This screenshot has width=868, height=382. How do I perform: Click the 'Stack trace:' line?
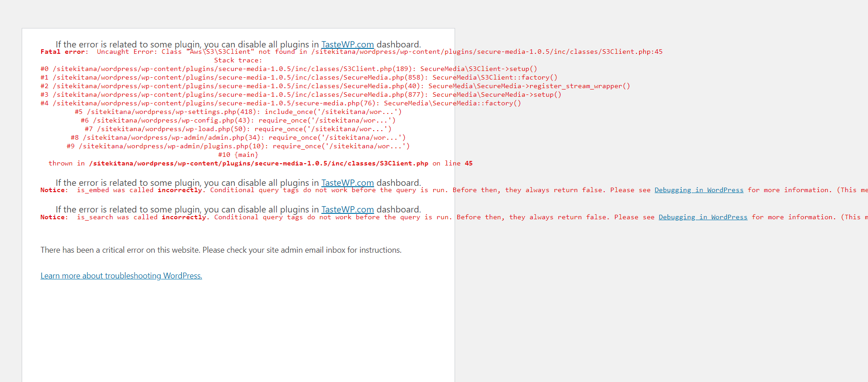pyautogui.click(x=238, y=60)
